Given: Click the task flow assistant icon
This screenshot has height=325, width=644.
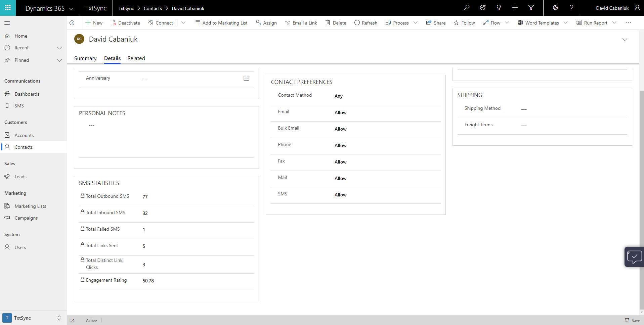Looking at the screenshot, I should 483,8.
